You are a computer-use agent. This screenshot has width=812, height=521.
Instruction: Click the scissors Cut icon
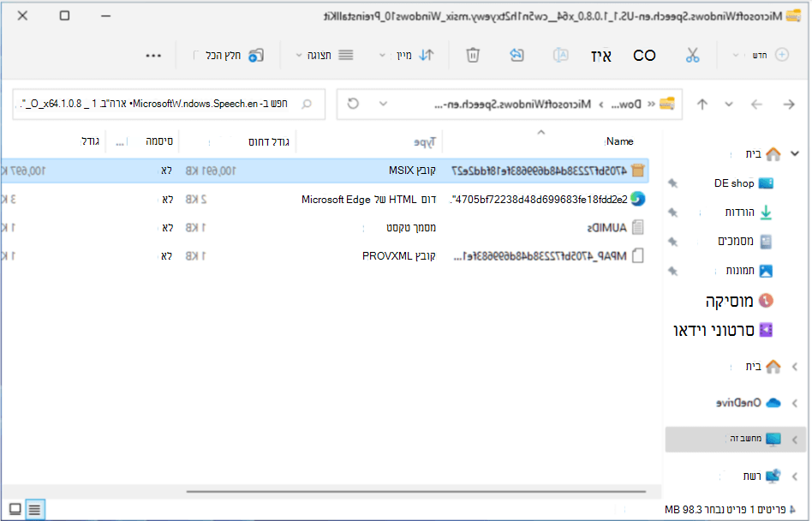692,55
